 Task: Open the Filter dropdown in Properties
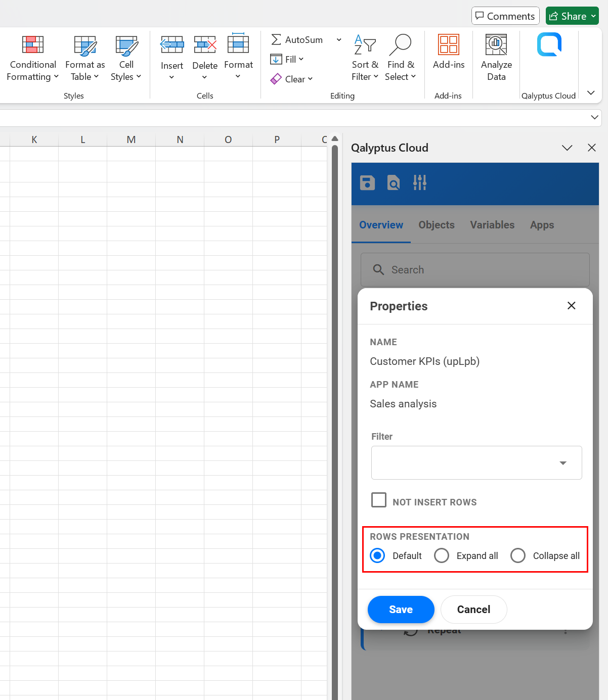pos(562,462)
